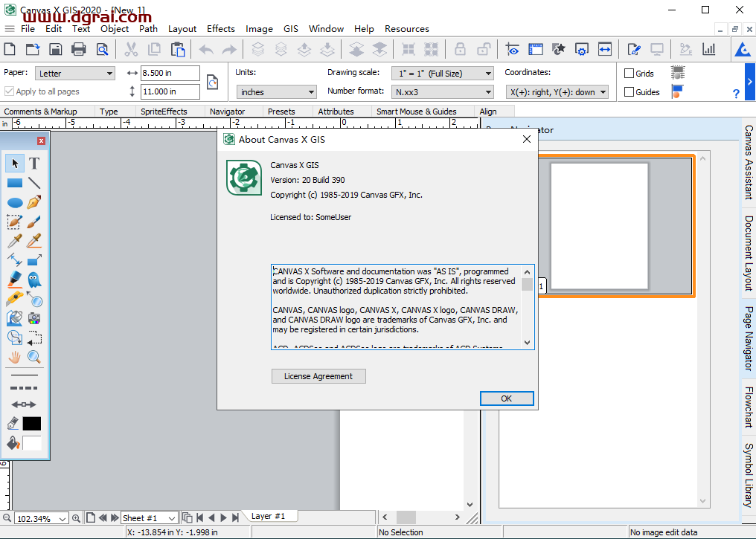
Task: Go to next sheet arrow
Action: pyautogui.click(x=223, y=517)
